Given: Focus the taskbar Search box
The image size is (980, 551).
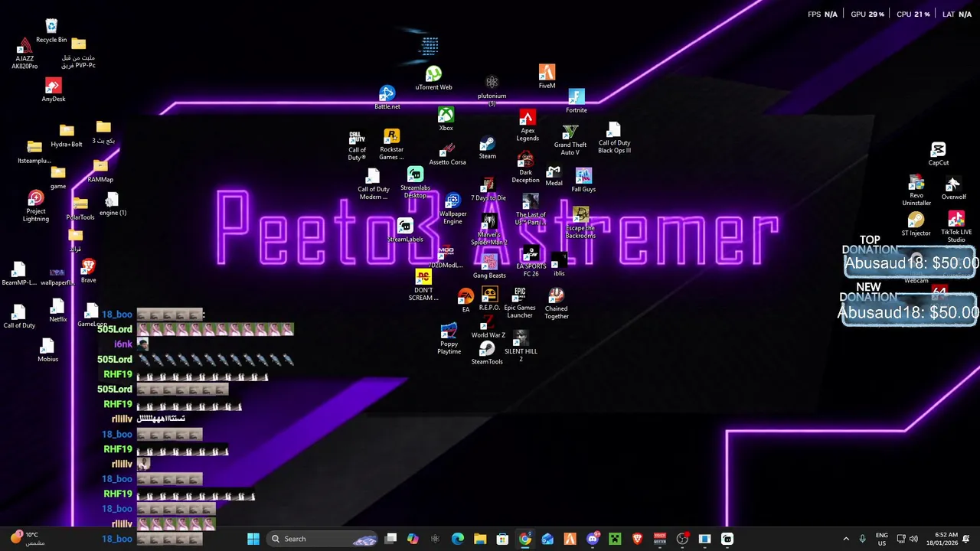Looking at the screenshot, I should click(323, 539).
